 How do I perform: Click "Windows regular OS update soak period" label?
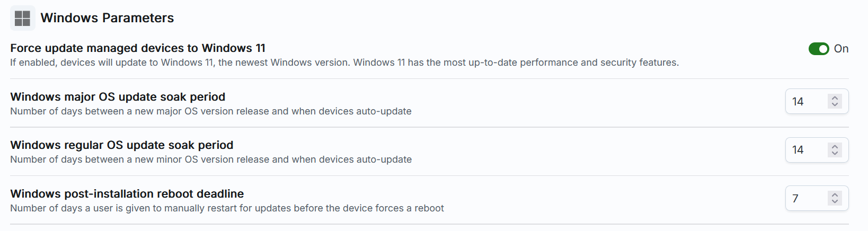click(122, 145)
